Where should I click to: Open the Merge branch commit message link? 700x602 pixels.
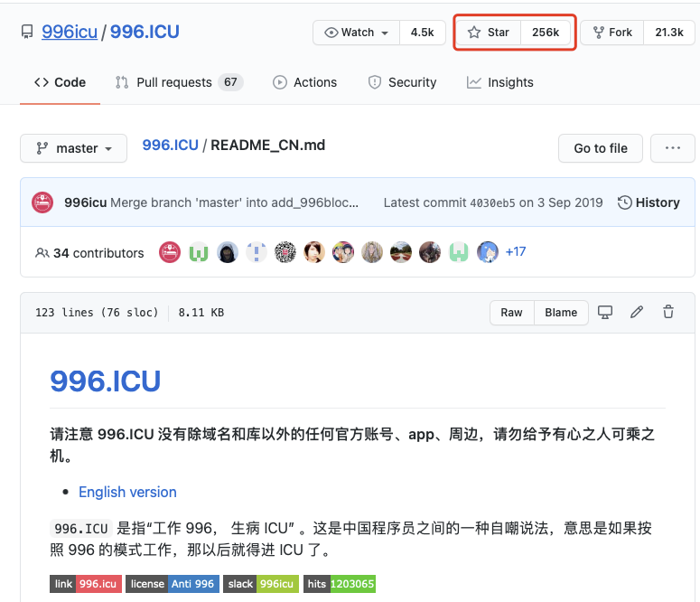click(x=234, y=202)
